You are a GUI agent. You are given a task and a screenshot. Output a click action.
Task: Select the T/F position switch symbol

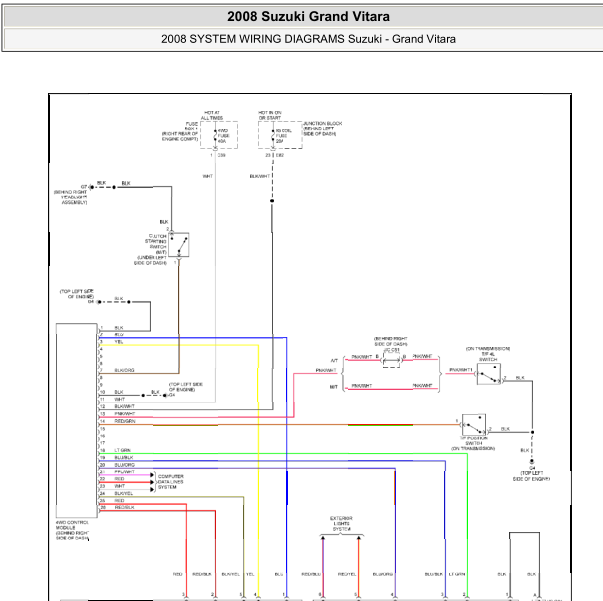tap(474, 425)
